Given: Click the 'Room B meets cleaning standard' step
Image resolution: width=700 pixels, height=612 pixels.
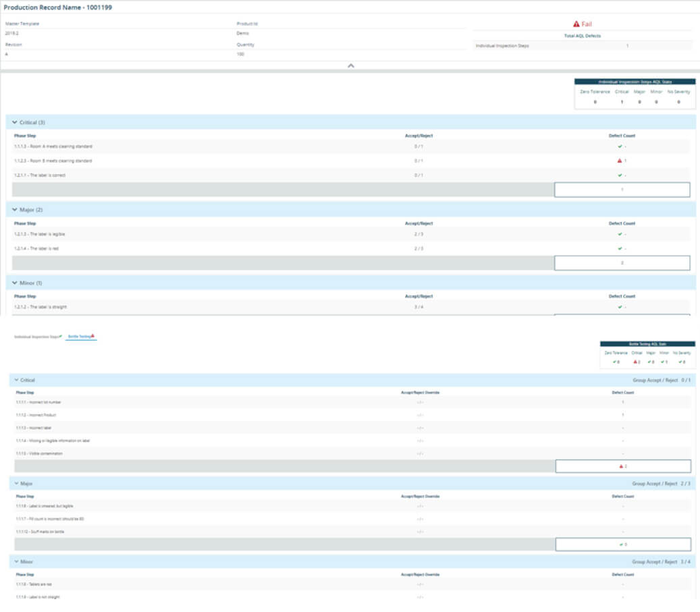Looking at the screenshot, I should pos(53,161).
